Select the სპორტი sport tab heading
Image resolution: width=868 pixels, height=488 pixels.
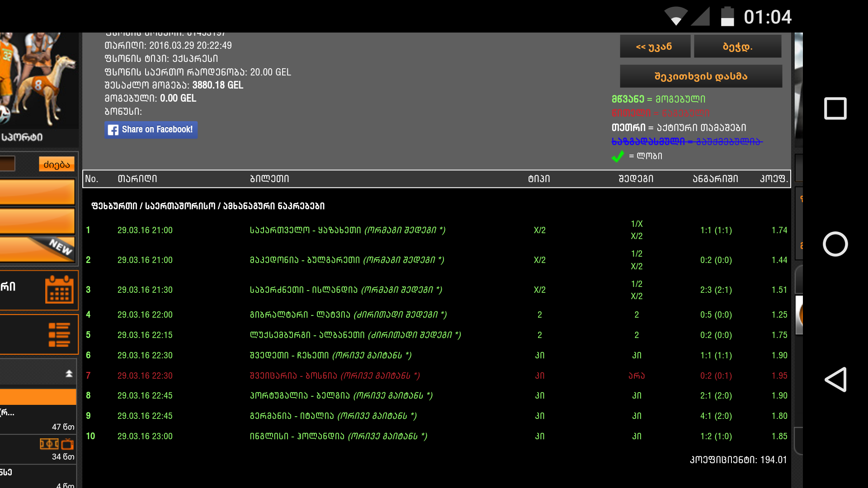coord(23,137)
